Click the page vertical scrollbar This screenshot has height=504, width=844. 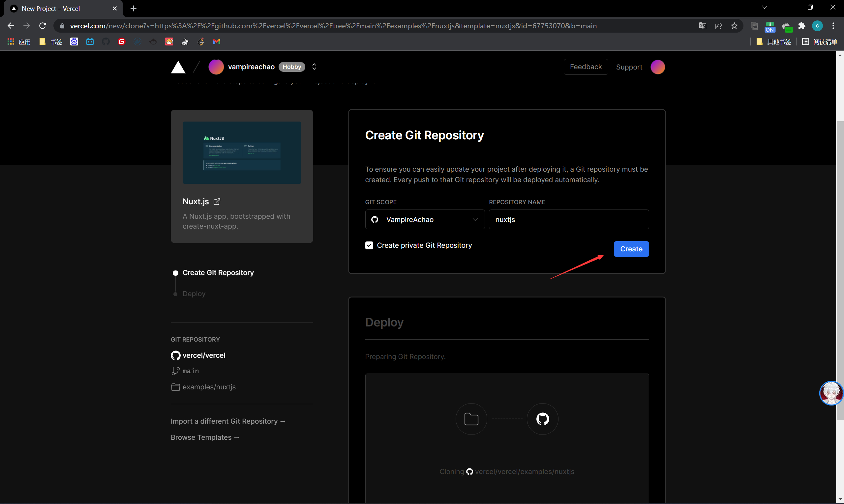840,270
